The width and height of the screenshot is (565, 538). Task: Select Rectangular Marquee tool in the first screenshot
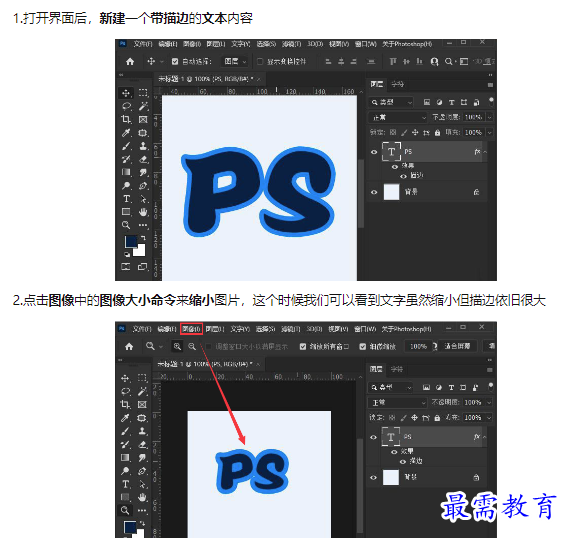143,93
